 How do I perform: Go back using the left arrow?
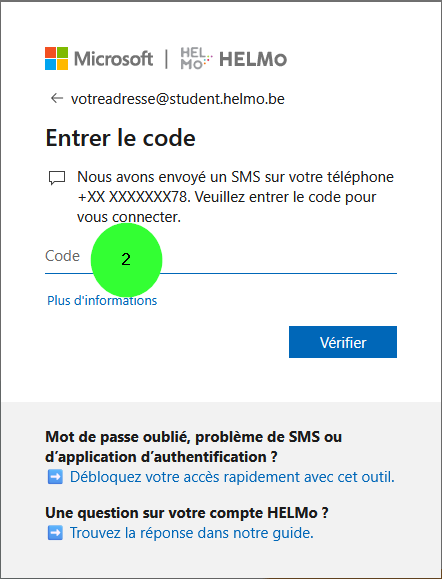[x=56, y=99]
